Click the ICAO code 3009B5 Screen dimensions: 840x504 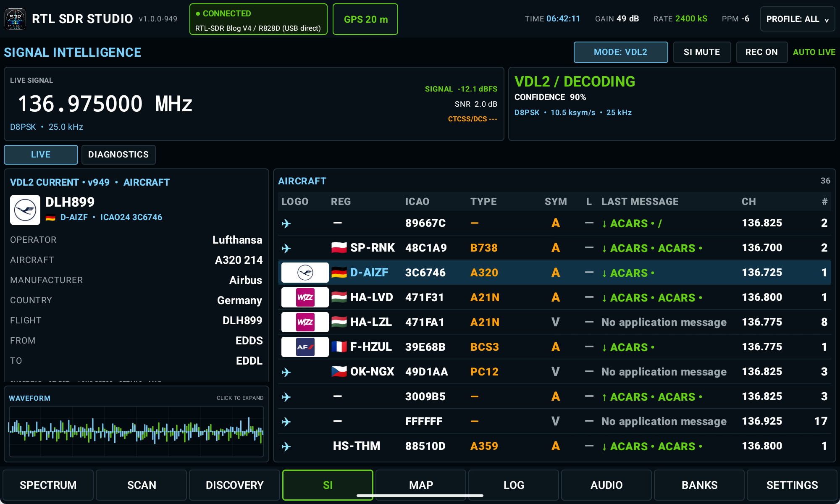click(x=425, y=396)
